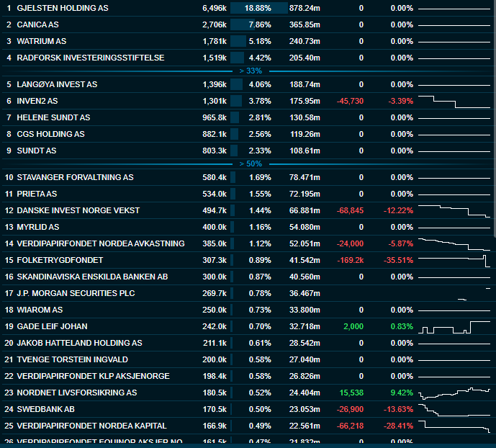This screenshot has width=496, height=448.
Task: Click the 365.85m market value cell
Action: (x=305, y=24)
